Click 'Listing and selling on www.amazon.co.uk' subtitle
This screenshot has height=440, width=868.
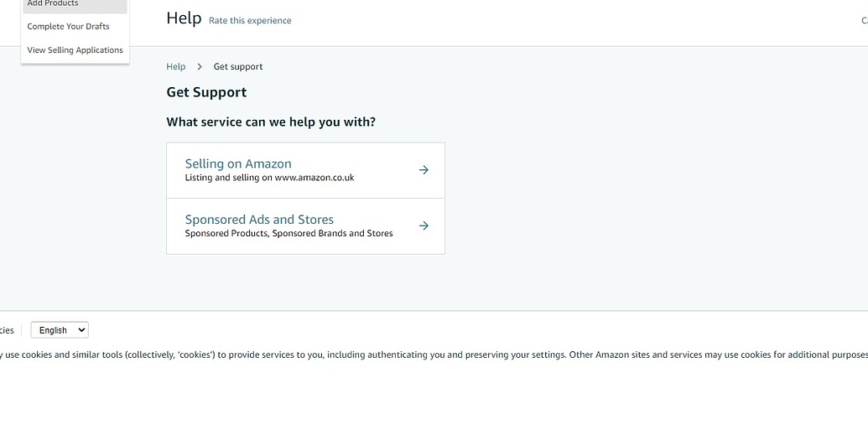pyautogui.click(x=269, y=178)
